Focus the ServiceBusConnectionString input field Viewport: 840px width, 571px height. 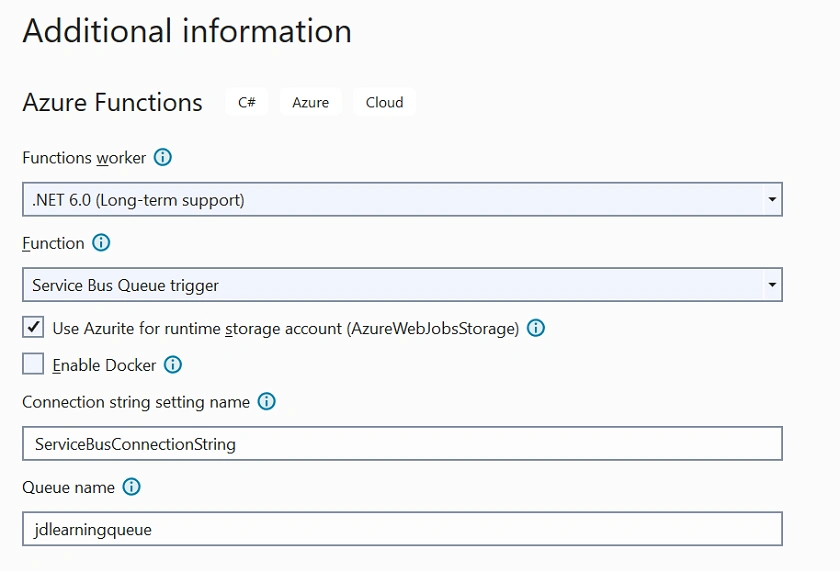(x=402, y=444)
